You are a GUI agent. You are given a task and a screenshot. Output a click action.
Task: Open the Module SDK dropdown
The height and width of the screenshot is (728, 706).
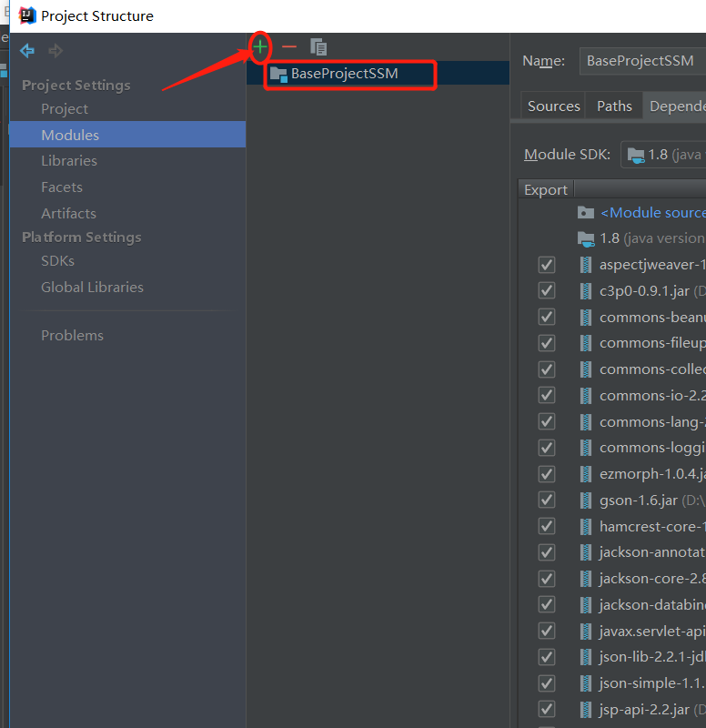pyautogui.click(x=663, y=155)
